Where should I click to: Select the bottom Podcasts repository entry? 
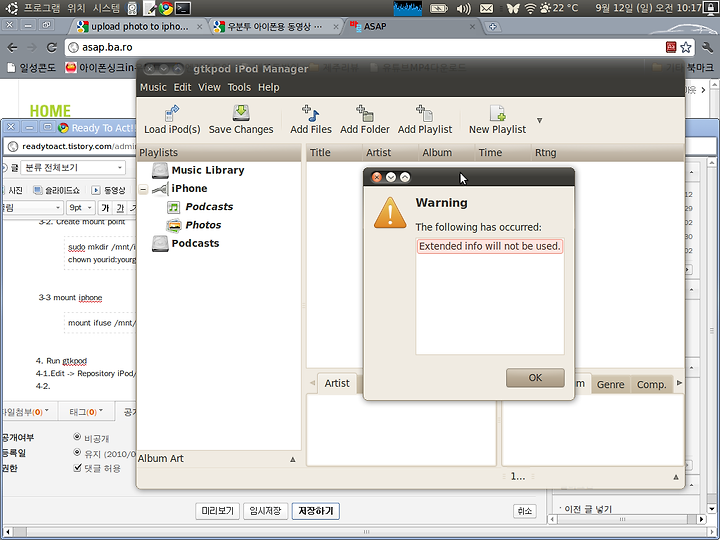[195, 243]
